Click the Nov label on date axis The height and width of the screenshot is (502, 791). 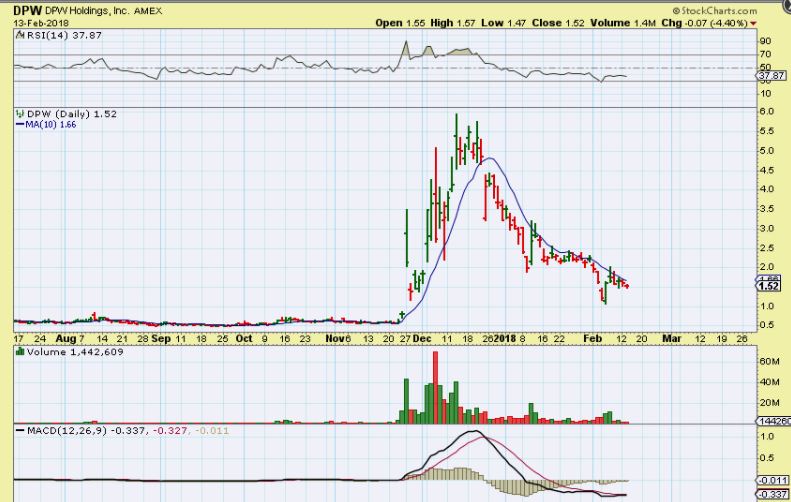click(335, 339)
